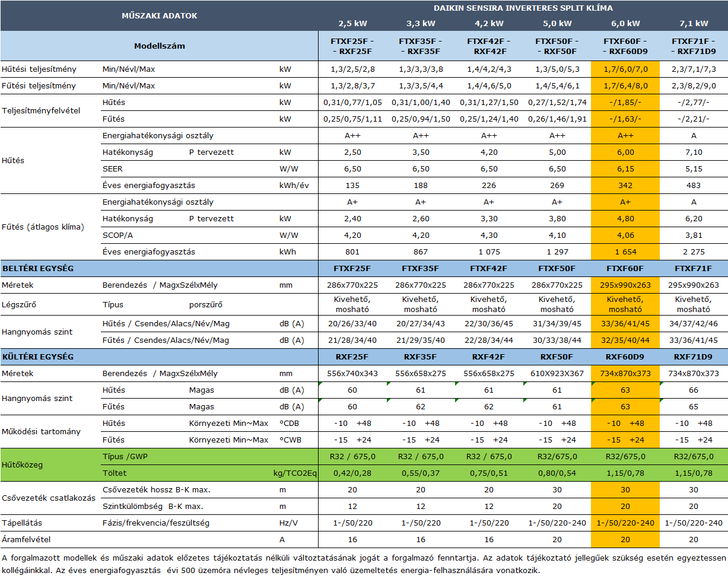
Task: Click SCOP value '4,06'
Action: [x=625, y=235]
